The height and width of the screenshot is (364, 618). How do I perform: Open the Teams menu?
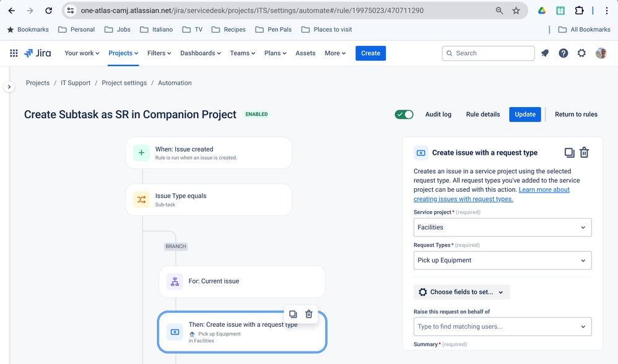242,53
